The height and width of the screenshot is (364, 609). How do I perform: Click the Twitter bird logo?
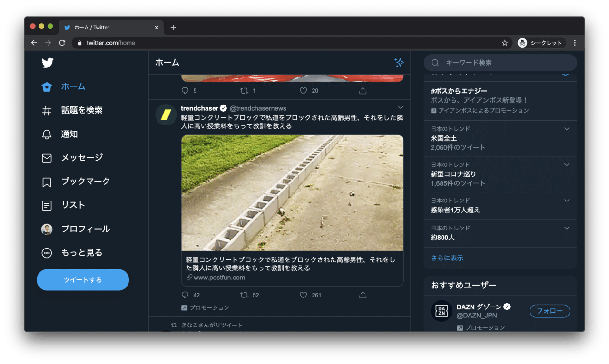(x=47, y=63)
